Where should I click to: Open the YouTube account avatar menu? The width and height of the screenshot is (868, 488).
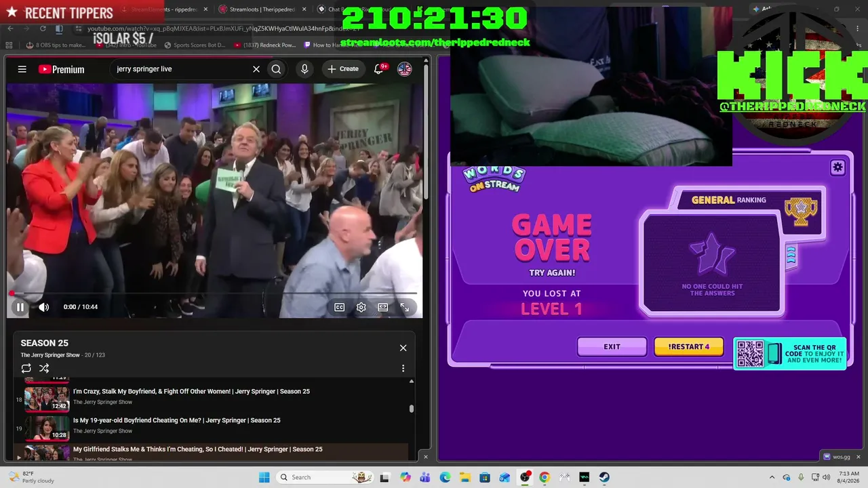pos(404,69)
